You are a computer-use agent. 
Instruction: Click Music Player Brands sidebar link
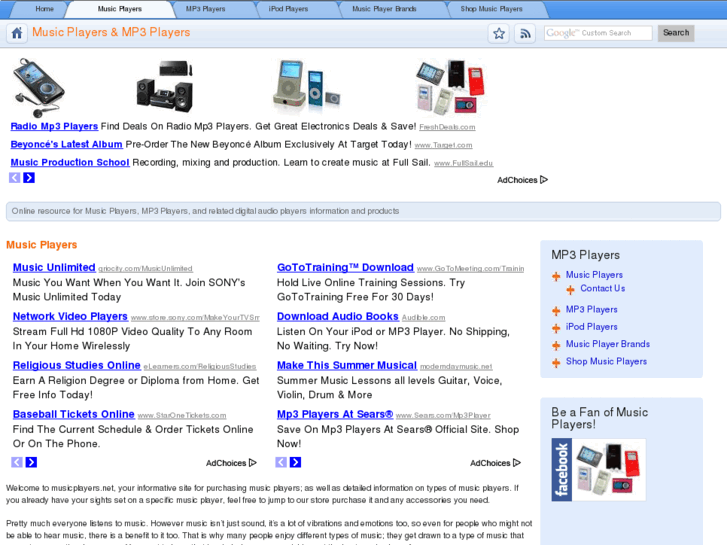608,344
